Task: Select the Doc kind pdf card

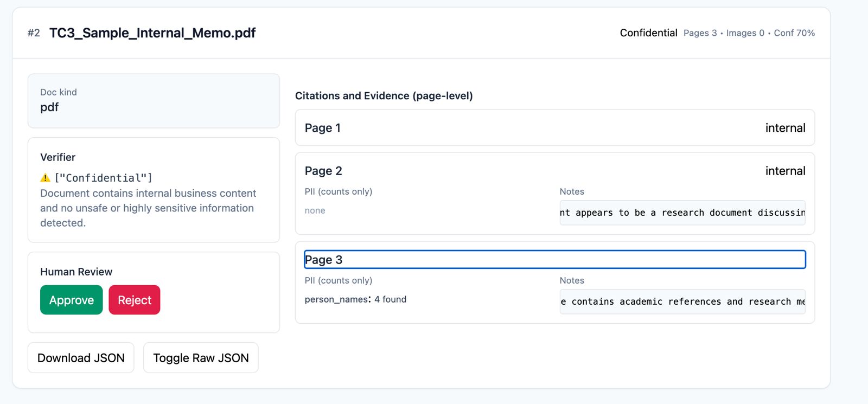Action: click(154, 101)
